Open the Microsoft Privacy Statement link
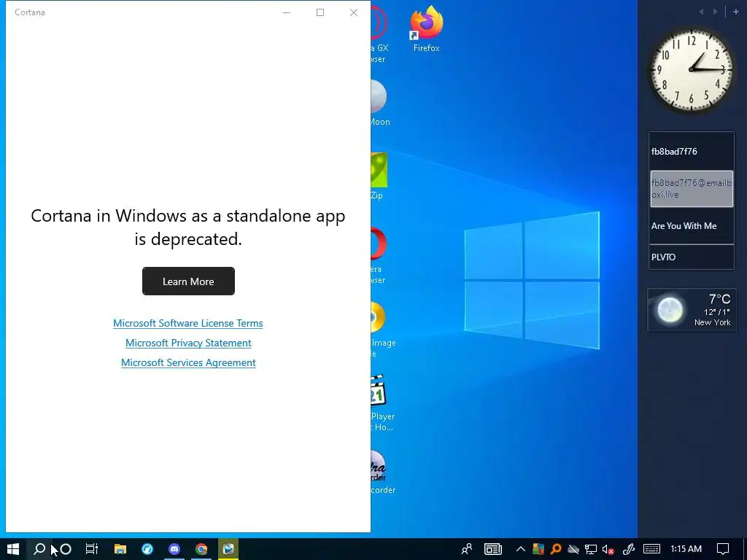747x560 pixels. pyautogui.click(x=188, y=343)
